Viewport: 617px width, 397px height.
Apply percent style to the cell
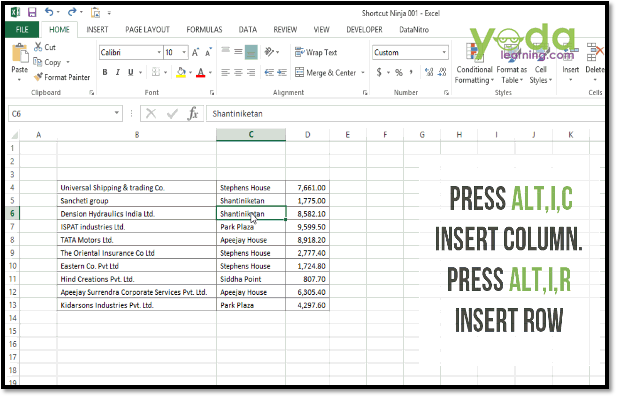click(x=399, y=72)
